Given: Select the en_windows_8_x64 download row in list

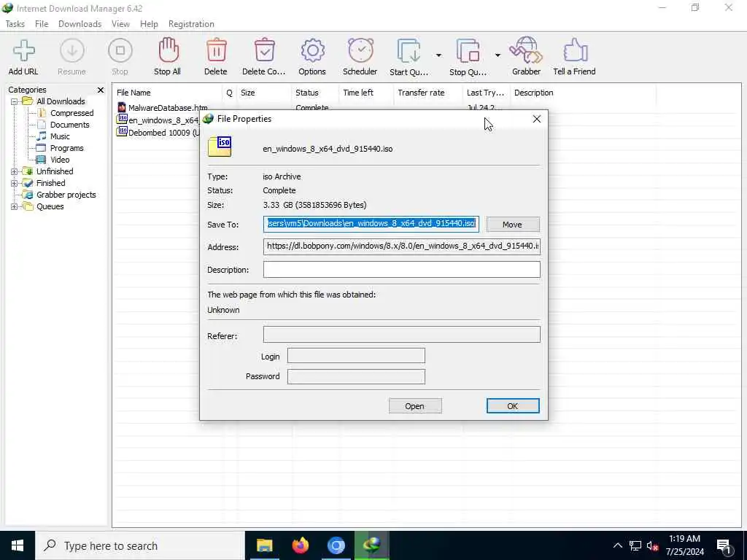Looking at the screenshot, I should tap(158, 120).
